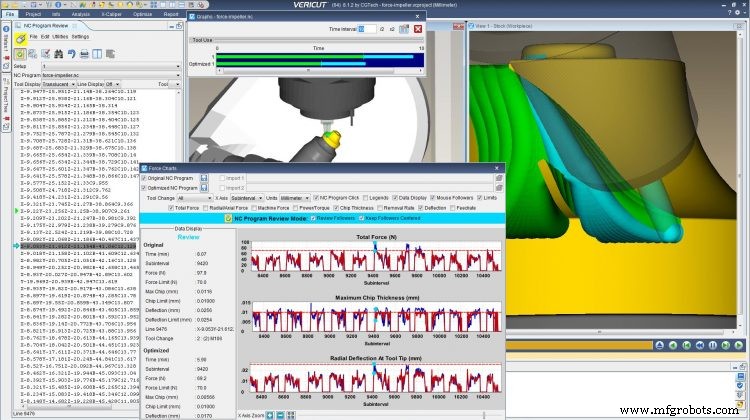The height and width of the screenshot is (420, 750).
Task: Click the blue undo arrow icon
Action: (x=71, y=54)
